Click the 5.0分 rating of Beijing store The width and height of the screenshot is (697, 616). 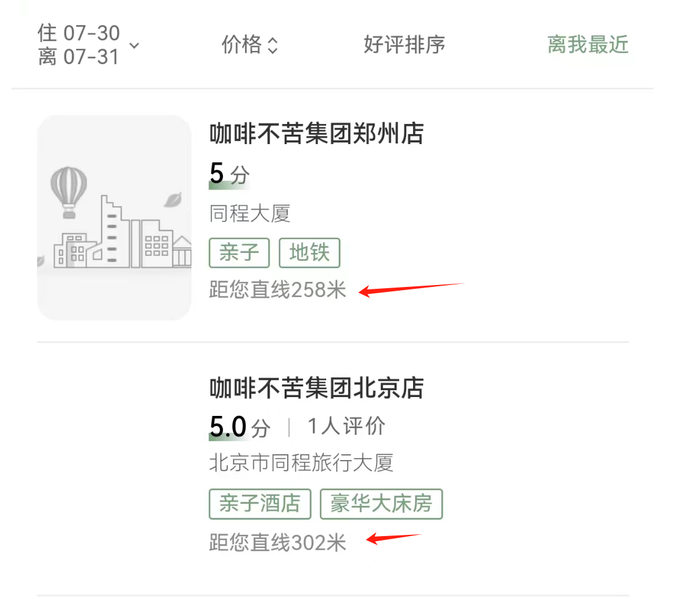[x=240, y=427]
